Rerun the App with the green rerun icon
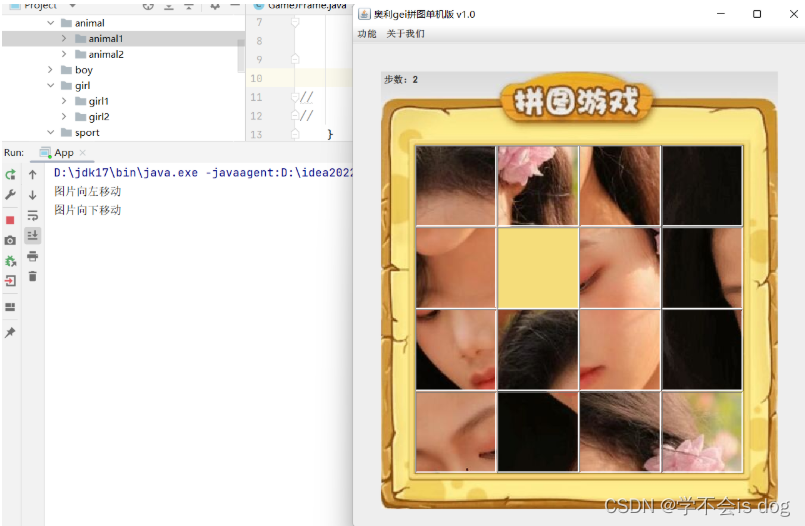This screenshot has width=805, height=526. tap(10, 175)
